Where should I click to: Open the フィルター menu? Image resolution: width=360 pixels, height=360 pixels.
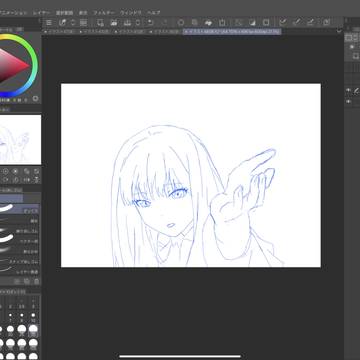pyautogui.click(x=104, y=13)
